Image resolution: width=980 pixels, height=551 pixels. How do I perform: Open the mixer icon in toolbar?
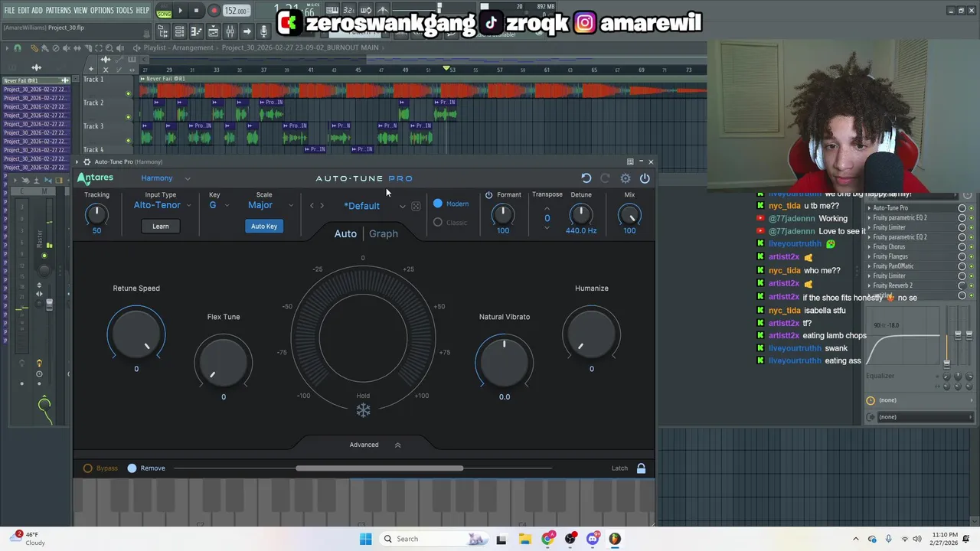pyautogui.click(x=230, y=31)
